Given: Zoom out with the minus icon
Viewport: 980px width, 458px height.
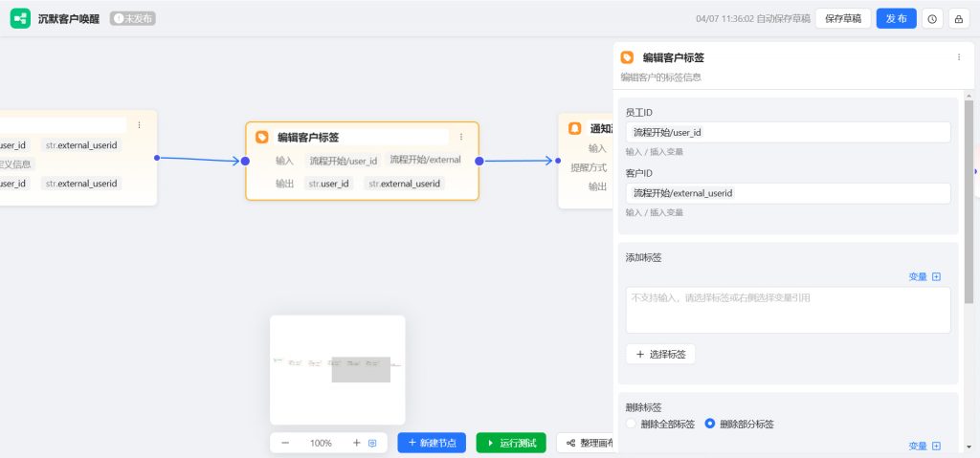Looking at the screenshot, I should click(285, 443).
